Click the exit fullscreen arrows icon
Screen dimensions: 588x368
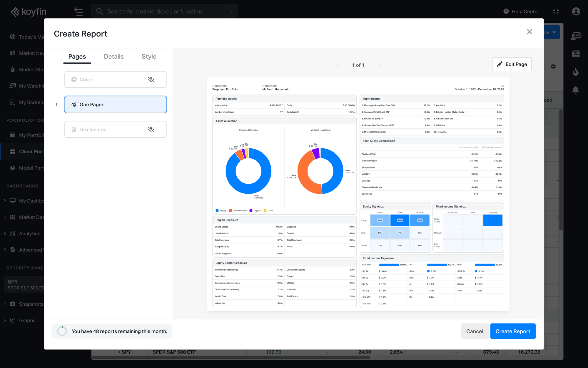point(556,11)
